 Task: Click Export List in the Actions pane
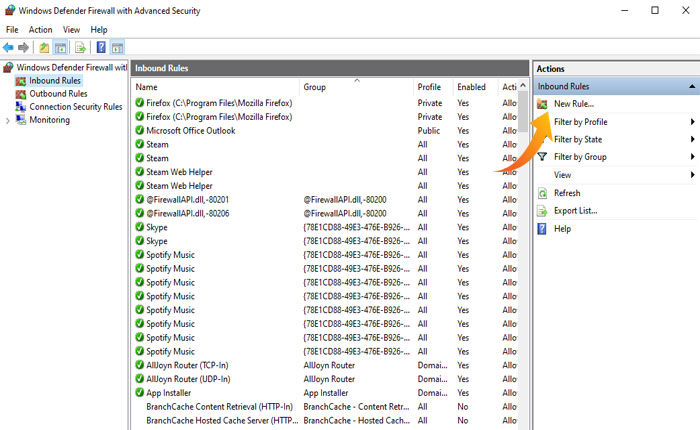575,211
